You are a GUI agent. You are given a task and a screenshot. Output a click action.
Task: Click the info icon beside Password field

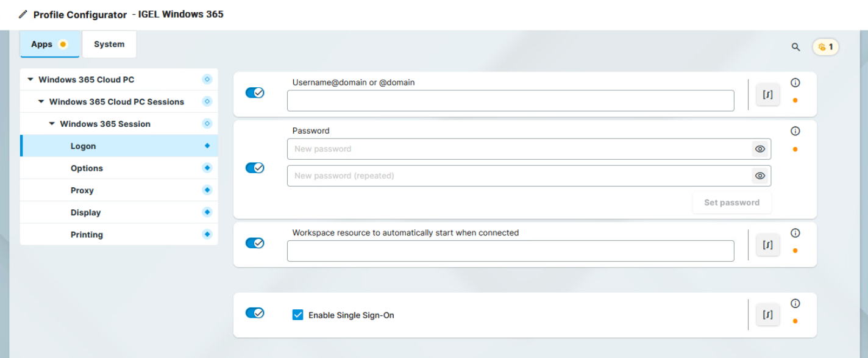[795, 131]
